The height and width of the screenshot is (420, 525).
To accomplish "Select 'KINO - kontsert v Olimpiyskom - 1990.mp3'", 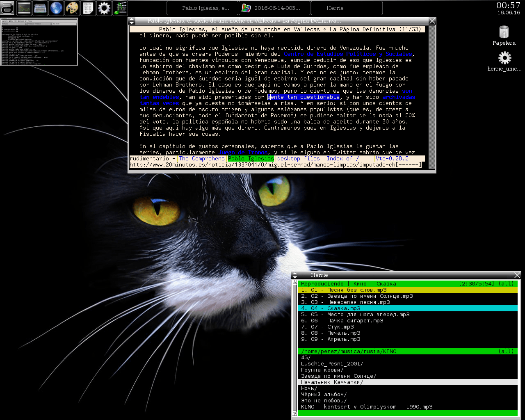I will click(x=408, y=407).
